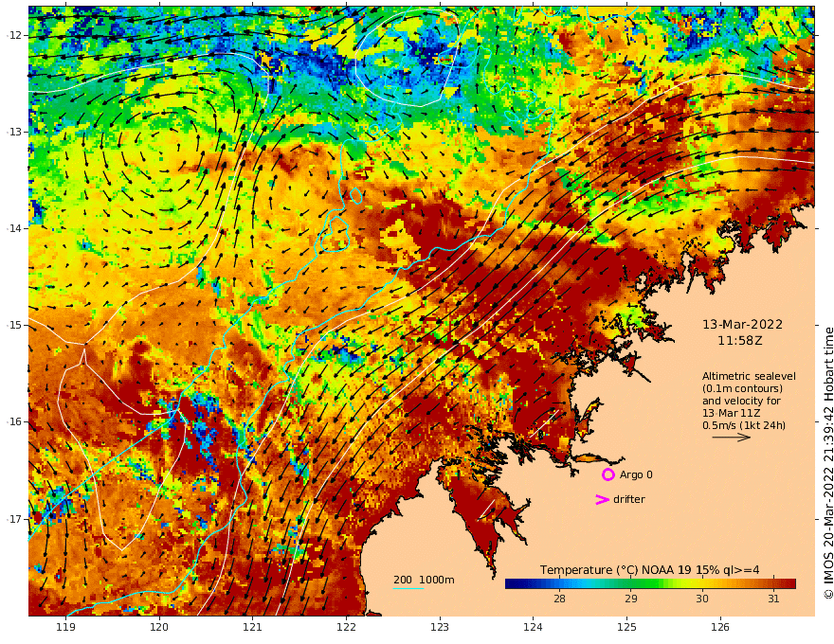Click longitude axis label 121
This screenshot has height=644, width=834.
click(x=253, y=627)
